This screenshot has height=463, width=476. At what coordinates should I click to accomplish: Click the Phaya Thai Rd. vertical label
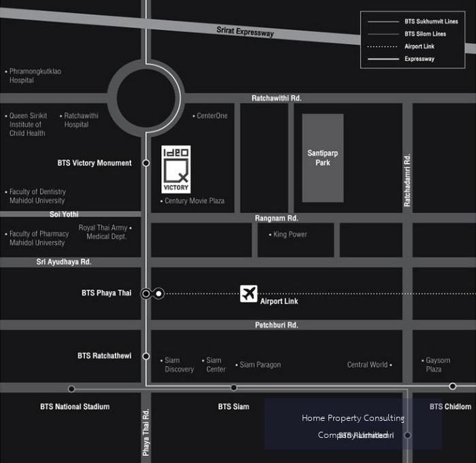[146, 432]
